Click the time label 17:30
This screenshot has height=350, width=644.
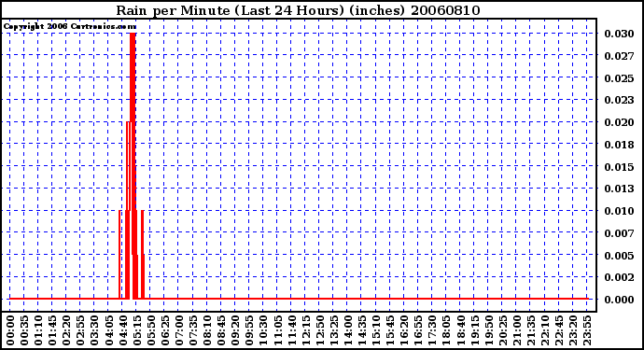click(431, 330)
